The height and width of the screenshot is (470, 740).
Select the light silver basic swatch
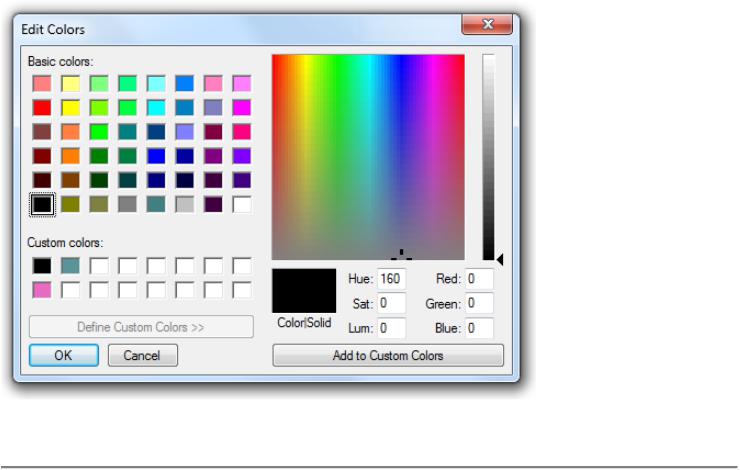click(x=185, y=204)
